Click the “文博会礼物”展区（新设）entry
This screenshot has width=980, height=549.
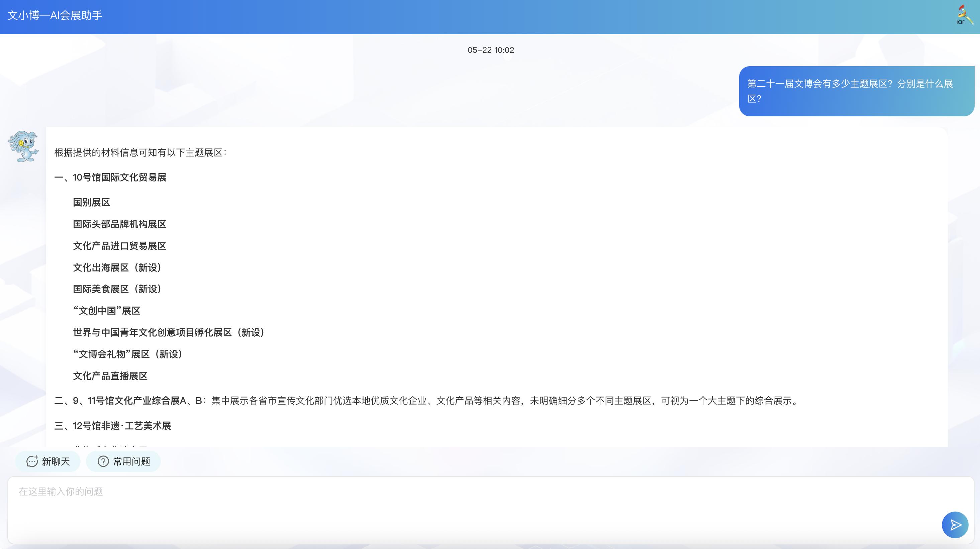[127, 354]
